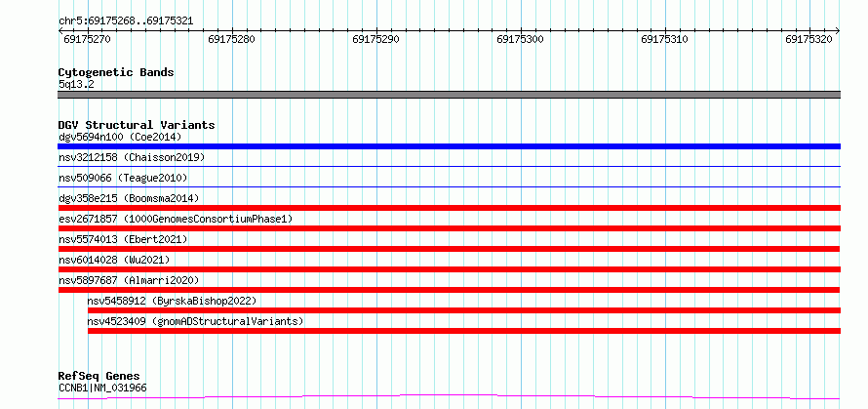Screen dimensions: 868x409
Task: Select the red esv2671857 variant bar
Action: 449,228
